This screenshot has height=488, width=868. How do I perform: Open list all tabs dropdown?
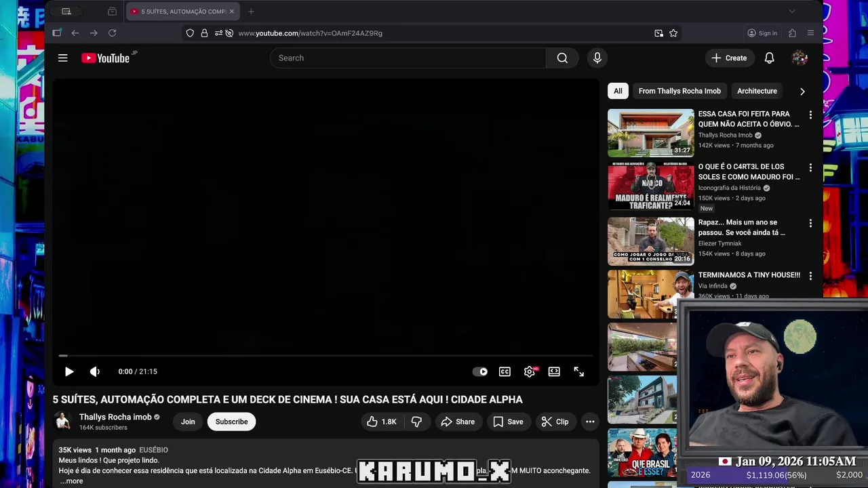click(x=791, y=12)
